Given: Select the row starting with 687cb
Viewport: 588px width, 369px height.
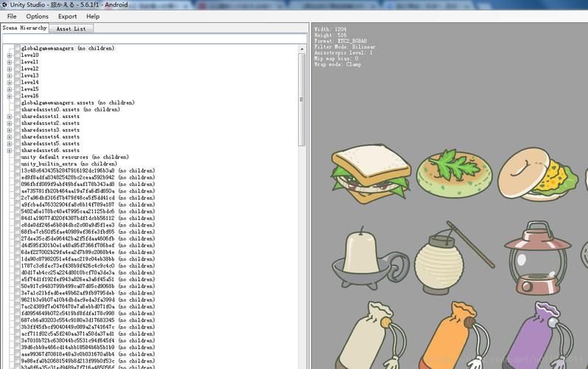Looking at the screenshot, I should (x=88, y=320).
